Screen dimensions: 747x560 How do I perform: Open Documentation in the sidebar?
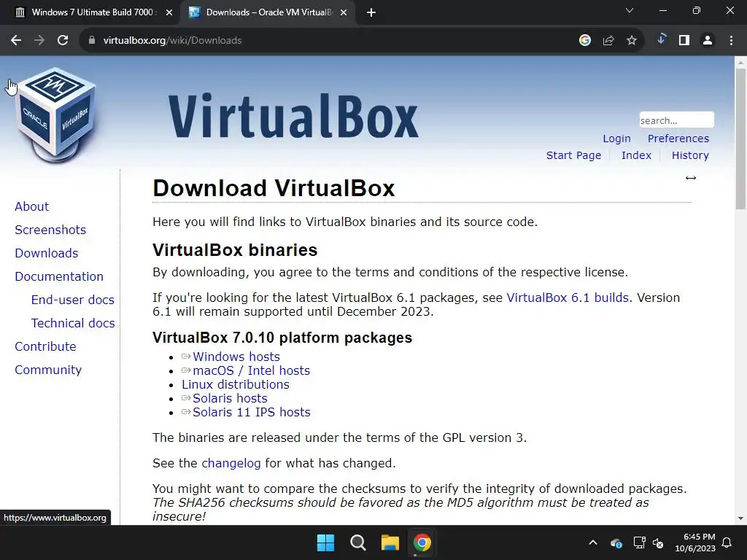59,276
